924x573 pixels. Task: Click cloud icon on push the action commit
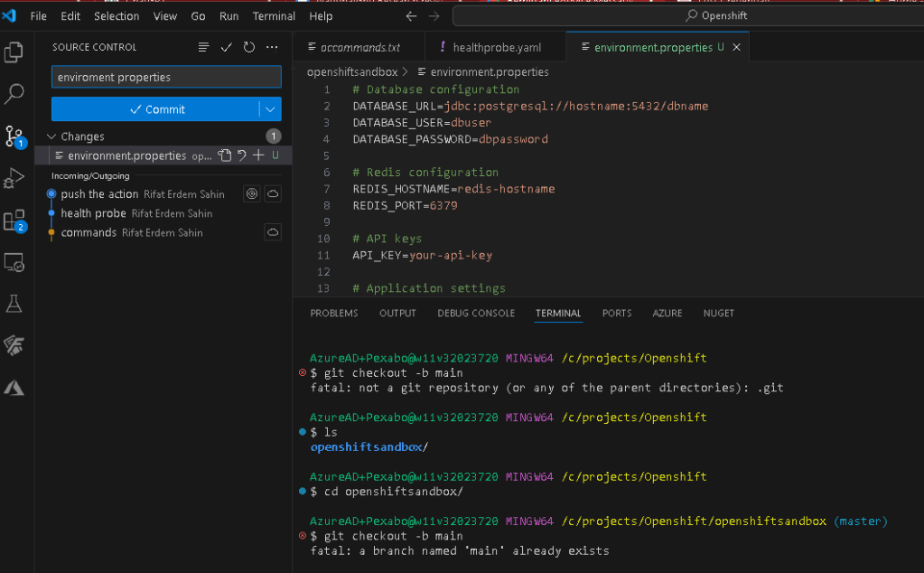(273, 194)
